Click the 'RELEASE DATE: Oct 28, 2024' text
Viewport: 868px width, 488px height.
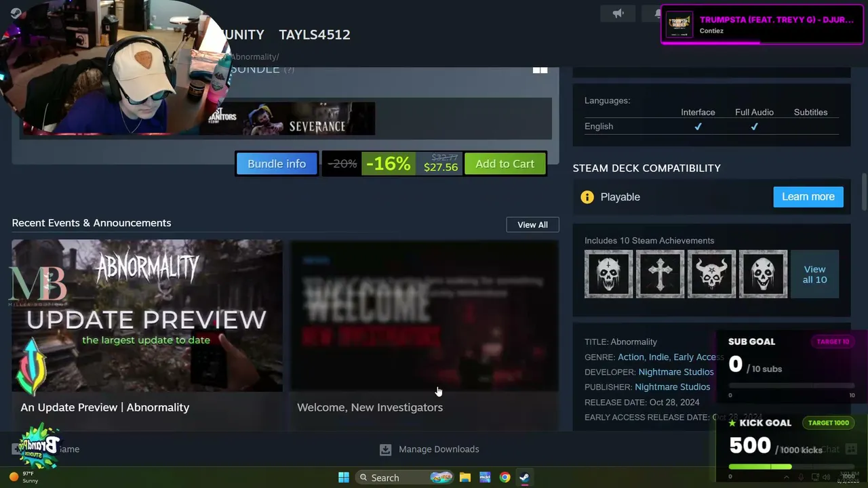click(x=642, y=402)
